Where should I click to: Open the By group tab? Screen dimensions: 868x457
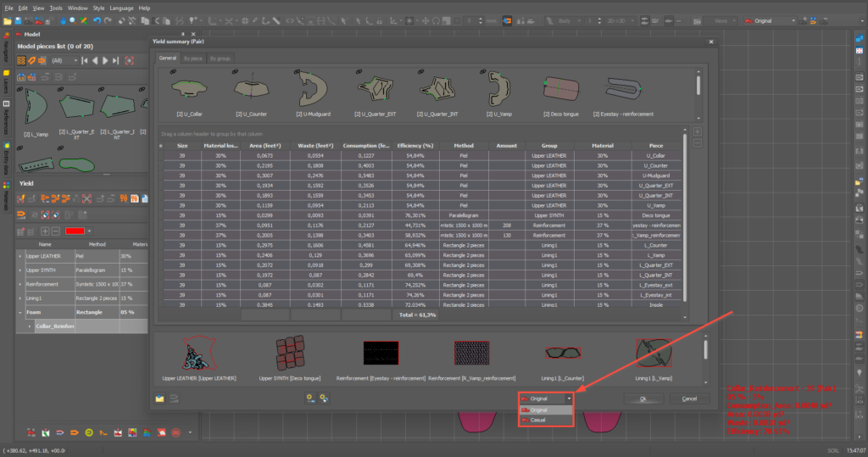point(220,58)
